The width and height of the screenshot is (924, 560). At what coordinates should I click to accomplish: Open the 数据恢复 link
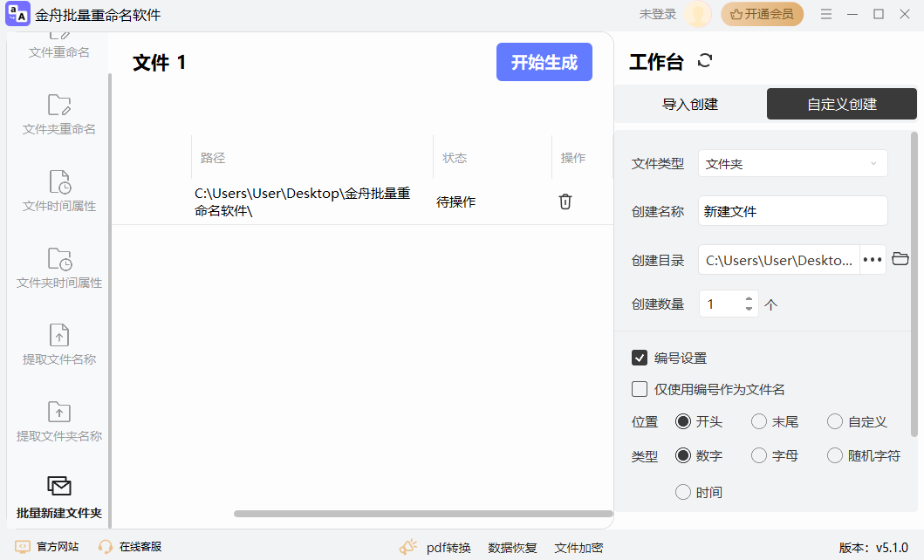point(513,548)
